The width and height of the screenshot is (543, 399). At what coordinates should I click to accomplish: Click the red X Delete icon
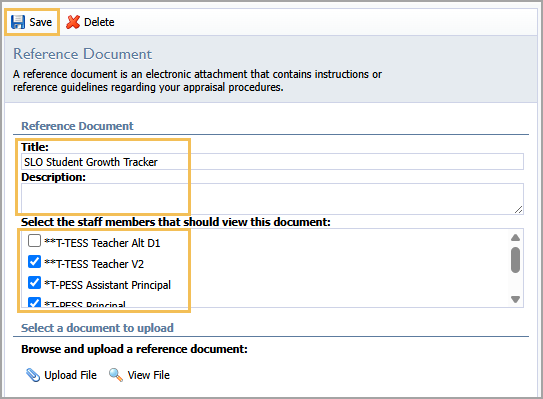[73, 22]
